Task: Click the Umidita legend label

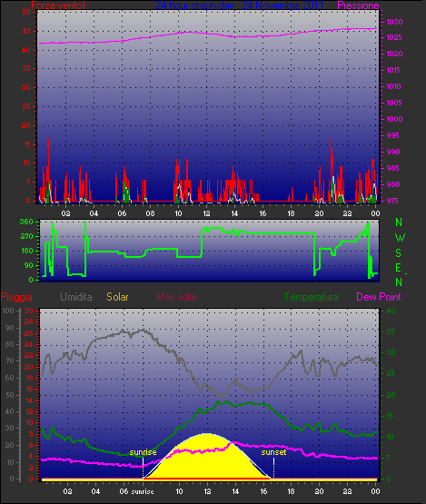Action: tap(76, 297)
